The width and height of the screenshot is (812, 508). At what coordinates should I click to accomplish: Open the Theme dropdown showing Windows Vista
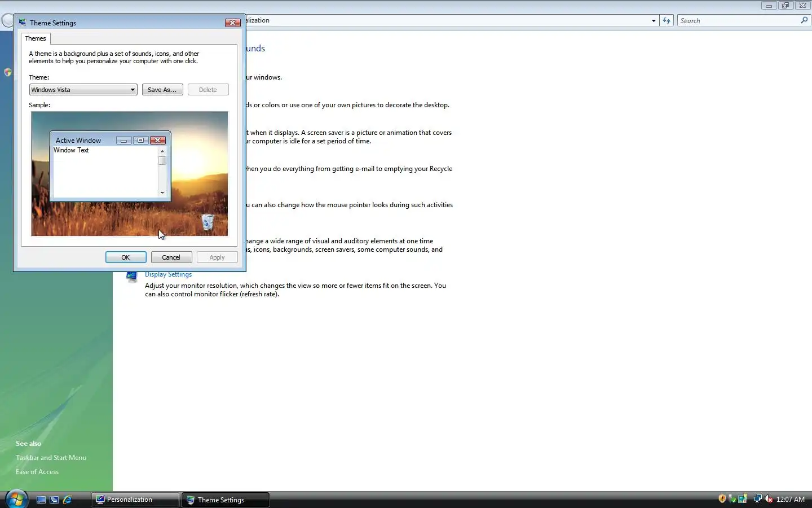[83, 90]
